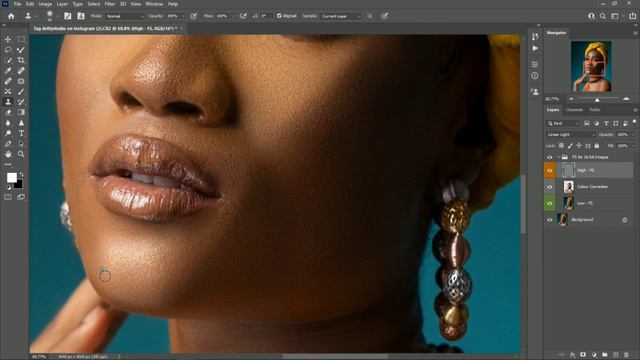Select the Eyedropper tool

point(8,71)
